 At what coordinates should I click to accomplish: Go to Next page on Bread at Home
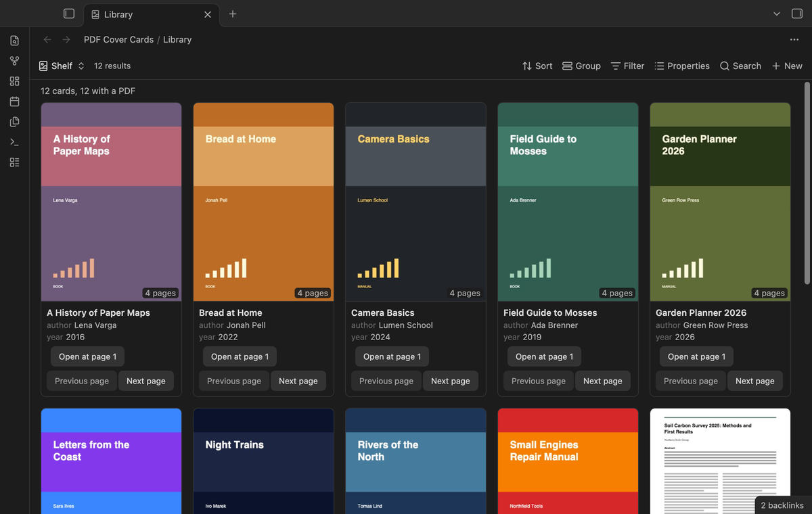coord(298,381)
